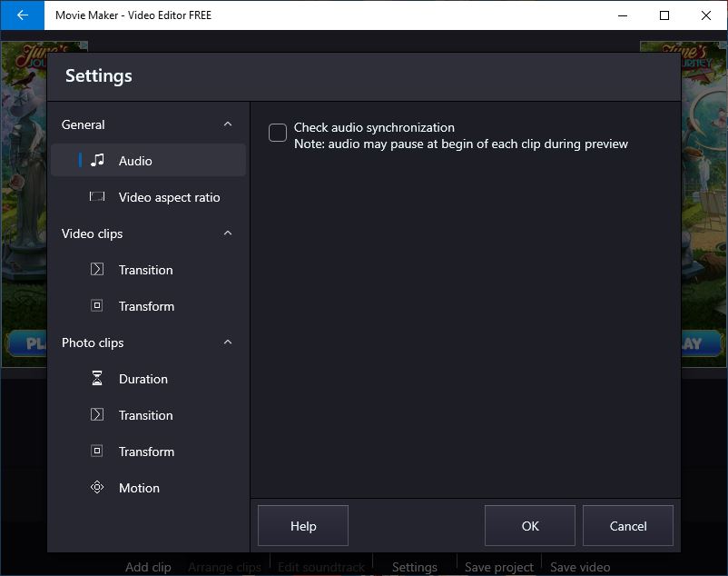Viewport: 728px width, 576px height.
Task: Choose Add clip in the bottom toolbar
Action: tap(148, 567)
